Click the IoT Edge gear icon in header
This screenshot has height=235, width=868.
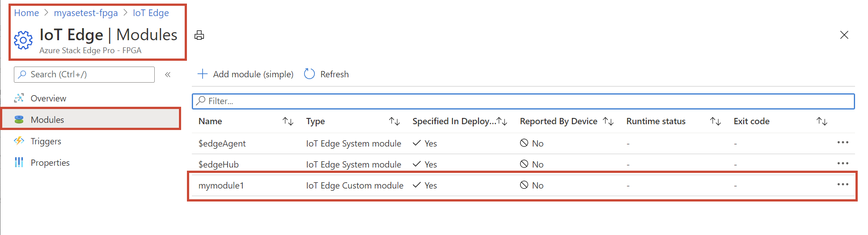23,40
